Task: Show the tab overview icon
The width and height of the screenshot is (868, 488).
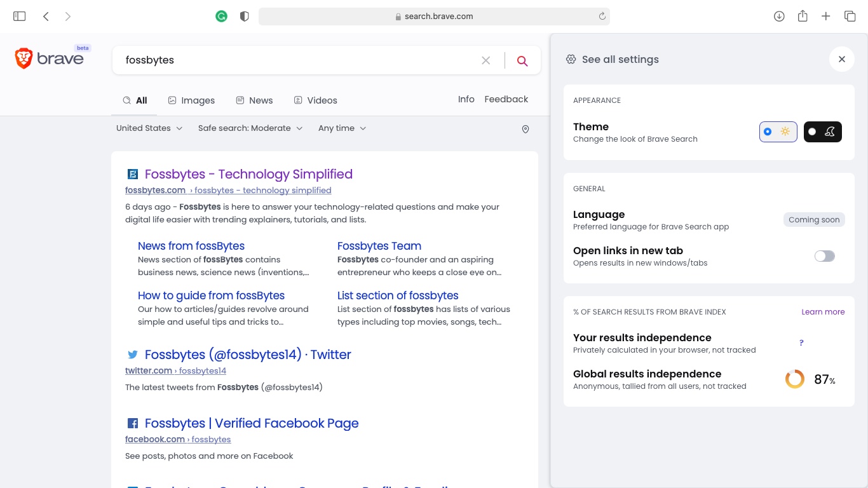Action: click(850, 17)
